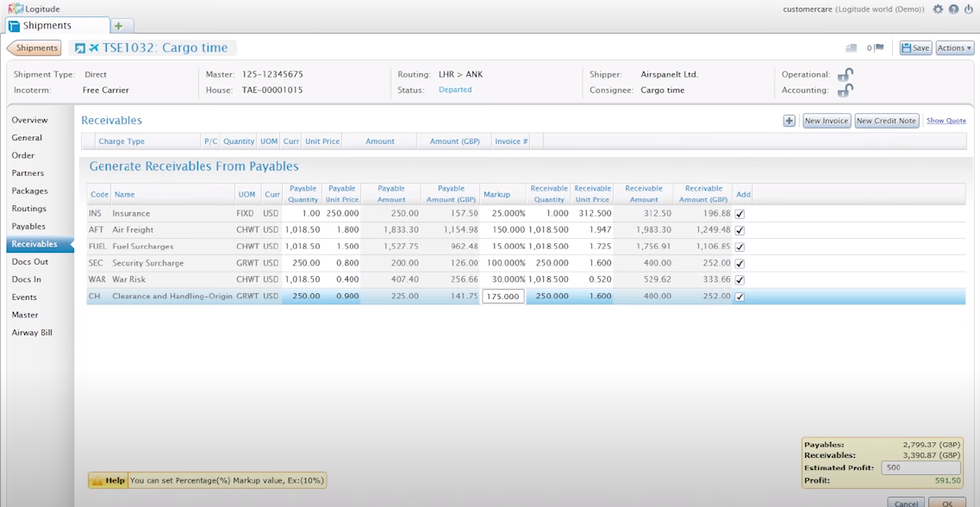This screenshot has width=980, height=507.
Task: Edit the Markup field showing 175.000
Action: (503, 297)
